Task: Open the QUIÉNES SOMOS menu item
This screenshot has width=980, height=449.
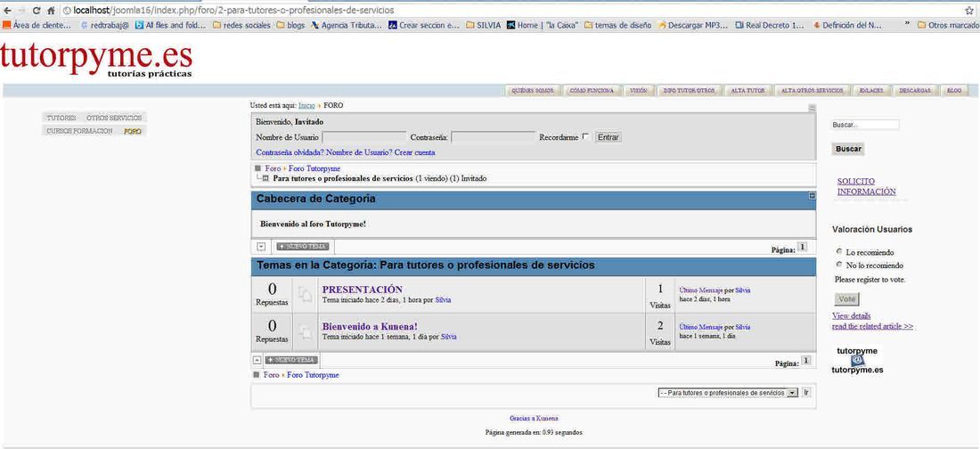Action: coord(533,91)
